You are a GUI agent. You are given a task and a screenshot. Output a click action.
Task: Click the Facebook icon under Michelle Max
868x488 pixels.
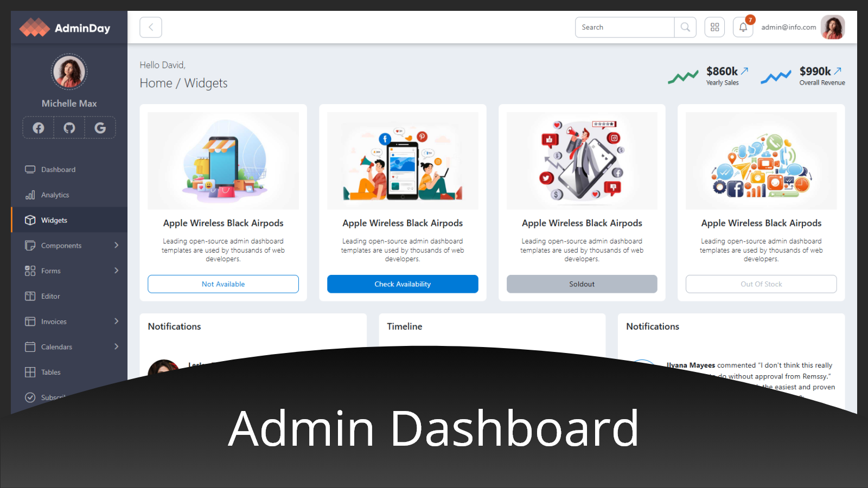(x=39, y=128)
